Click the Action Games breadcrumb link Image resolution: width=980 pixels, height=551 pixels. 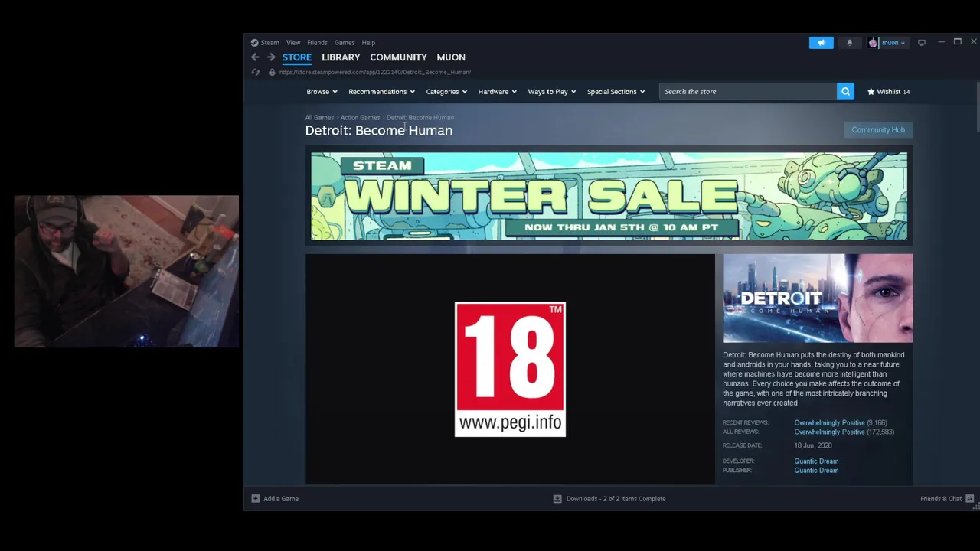point(360,118)
